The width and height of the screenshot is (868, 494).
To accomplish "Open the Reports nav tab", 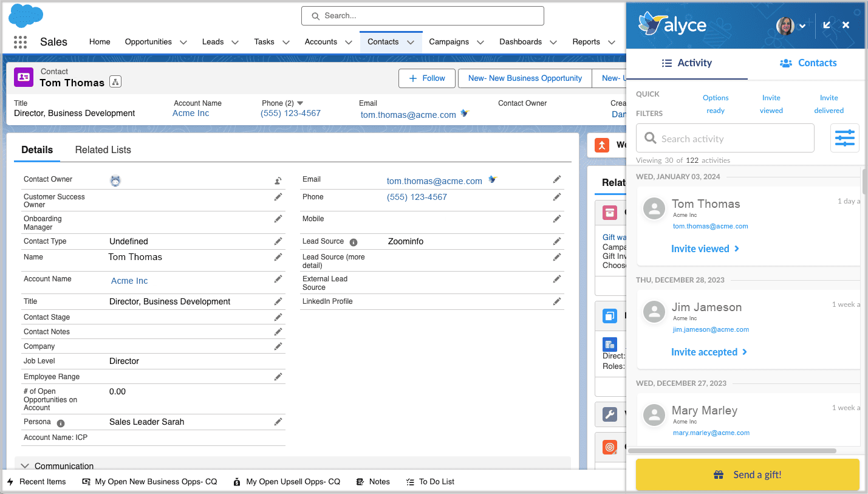I will [586, 42].
